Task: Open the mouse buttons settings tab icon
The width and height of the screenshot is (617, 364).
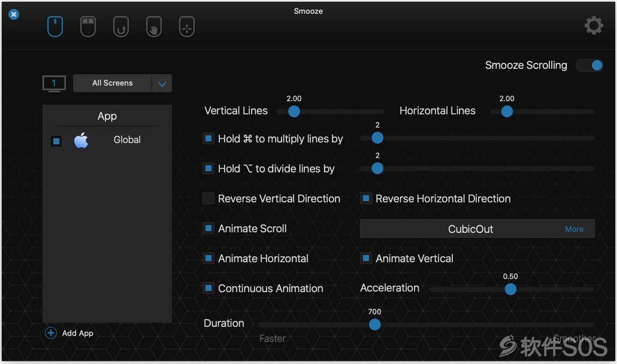Action: (x=88, y=27)
